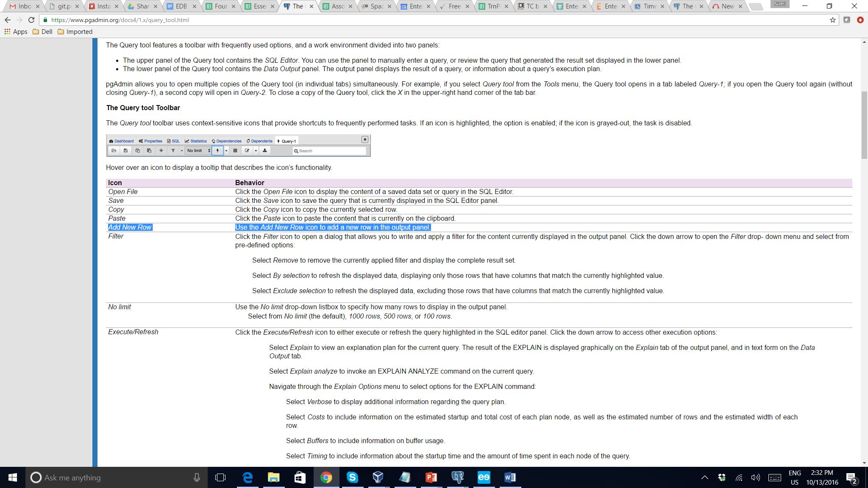This screenshot has width=868, height=488.
Task: Open the No limit dropdown listbox
Action: tap(197, 150)
